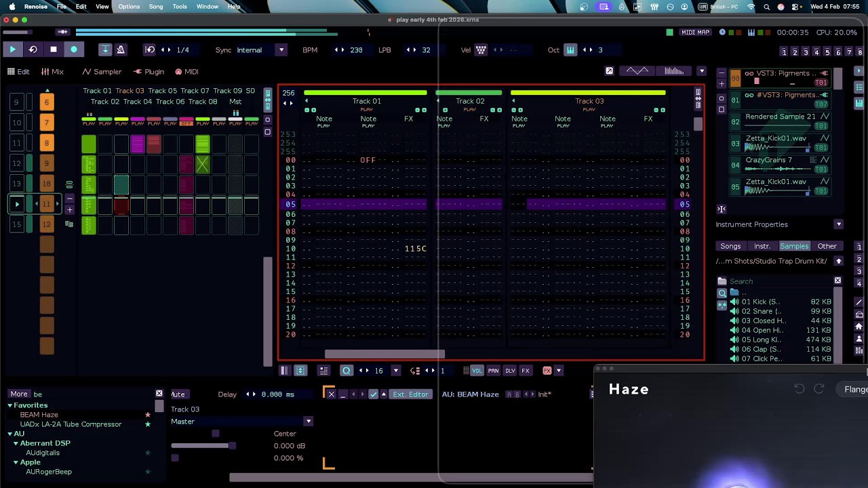Clear the disk browser search with X
Image resolution: width=868 pixels, height=488 pixels.
[x=837, y=281]
